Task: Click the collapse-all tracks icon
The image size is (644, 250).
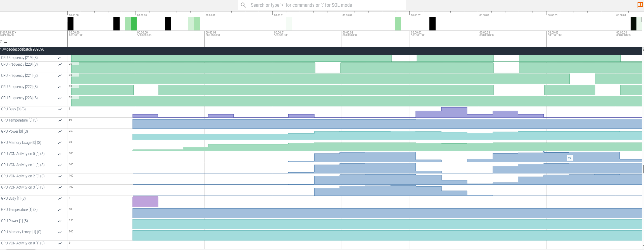Action: click(1, 42)
